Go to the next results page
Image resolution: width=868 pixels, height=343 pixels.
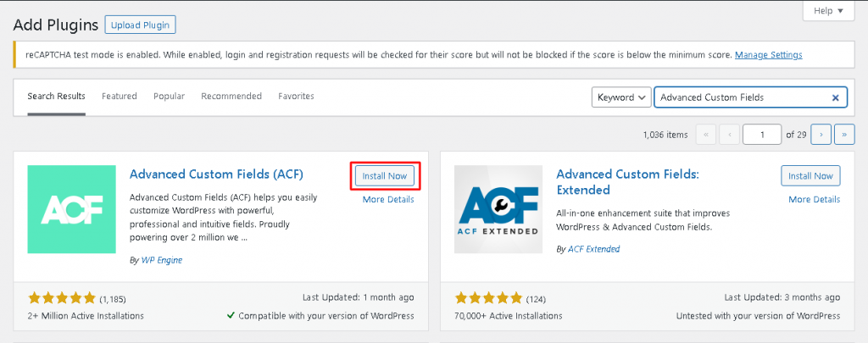click(x=821, y=134)
